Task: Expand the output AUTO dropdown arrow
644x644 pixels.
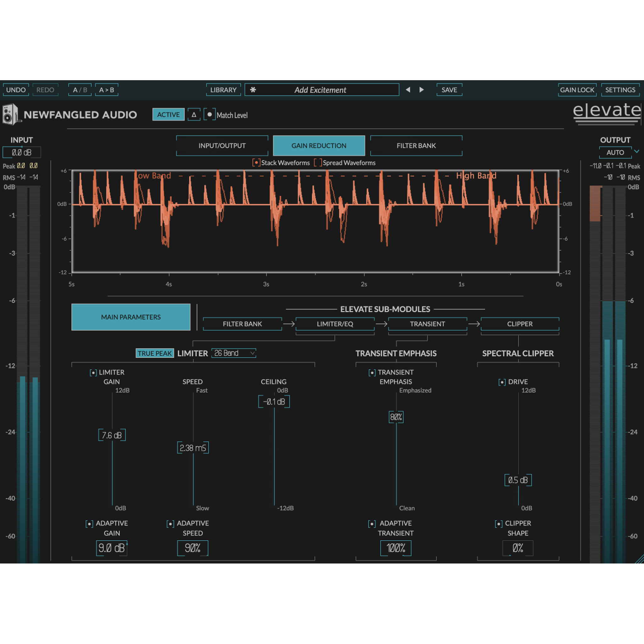Action: (636, 152)
